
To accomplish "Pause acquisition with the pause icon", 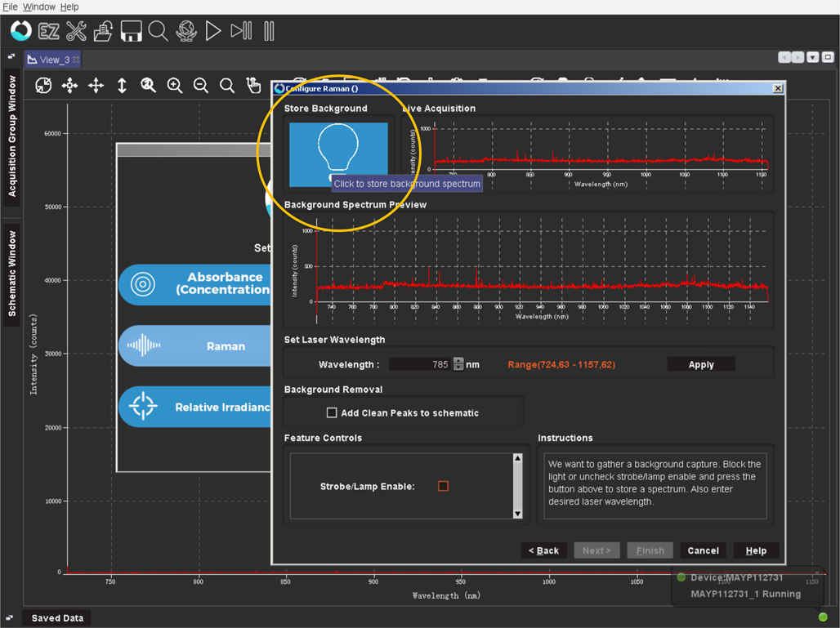I will point(269,31).
